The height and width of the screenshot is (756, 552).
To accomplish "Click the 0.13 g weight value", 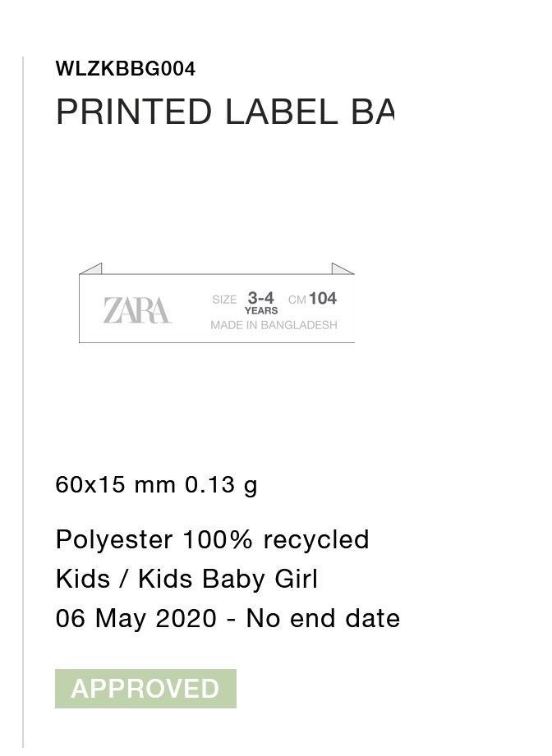I will (x=221, y=484).
